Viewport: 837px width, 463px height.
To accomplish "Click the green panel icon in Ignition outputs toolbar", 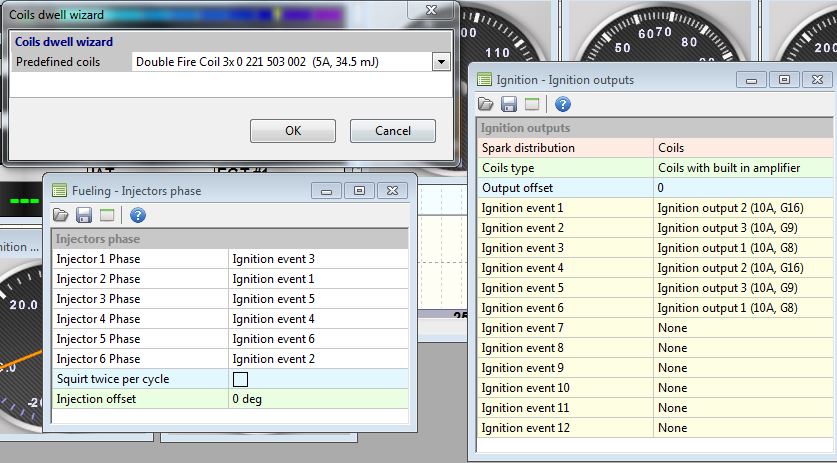I will click(x=532, y=104).
